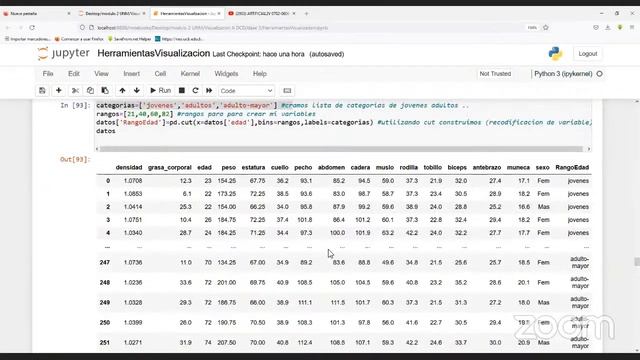
Task: Open the SaveFrom.net Helper bookmark
Action: [130, 39]
